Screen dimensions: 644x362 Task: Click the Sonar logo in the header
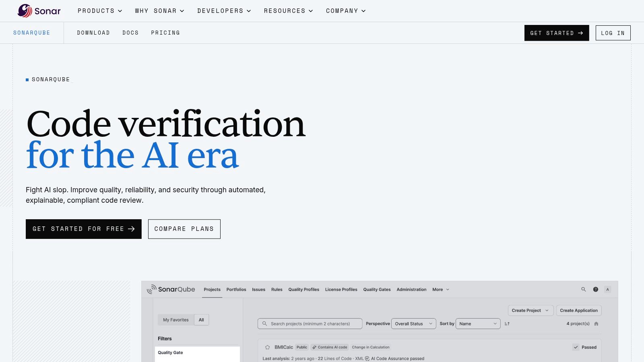[x=39, y=11]
